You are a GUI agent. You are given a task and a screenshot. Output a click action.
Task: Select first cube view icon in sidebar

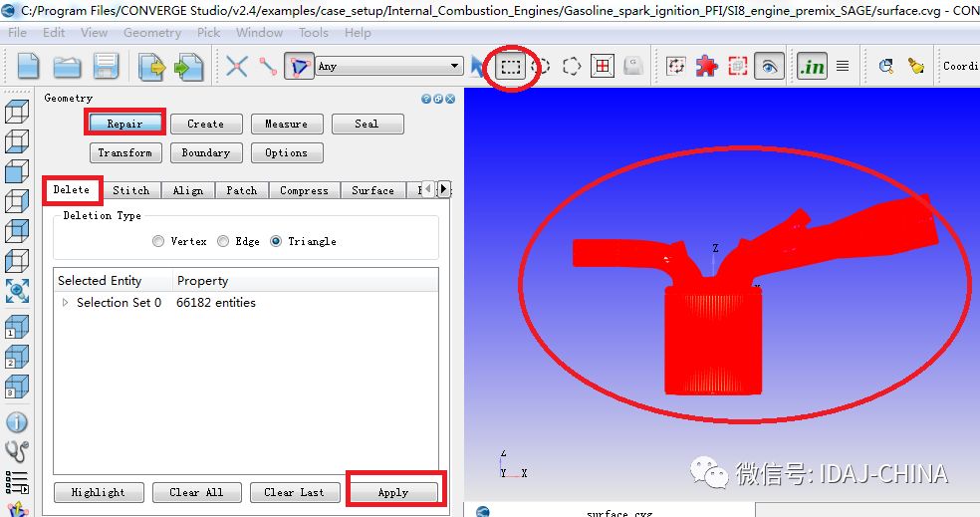click(x=17, y=112)
